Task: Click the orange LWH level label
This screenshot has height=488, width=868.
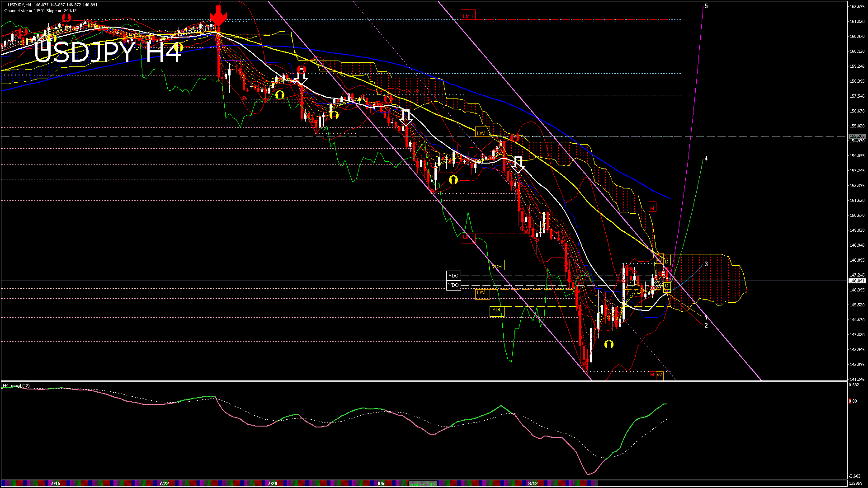Action: tap(482, 133)
